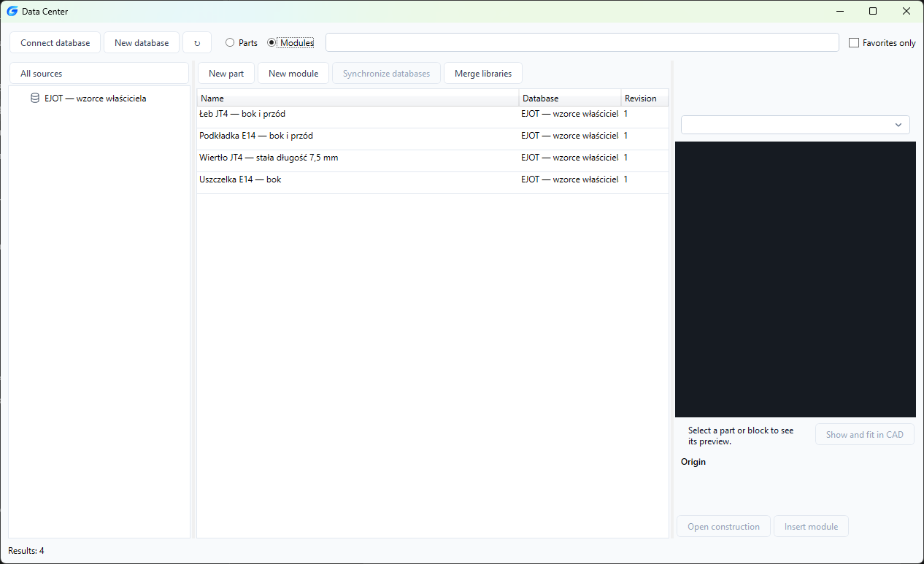Click the dark preview area
This screenshot has width=924, height=564.
point(796,279)
